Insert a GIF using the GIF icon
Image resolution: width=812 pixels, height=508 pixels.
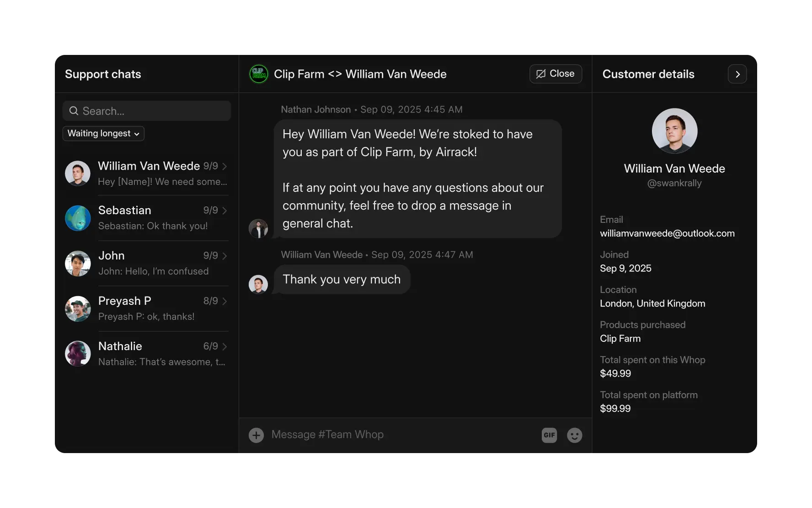pyautogui.click(x=549, y=435)
